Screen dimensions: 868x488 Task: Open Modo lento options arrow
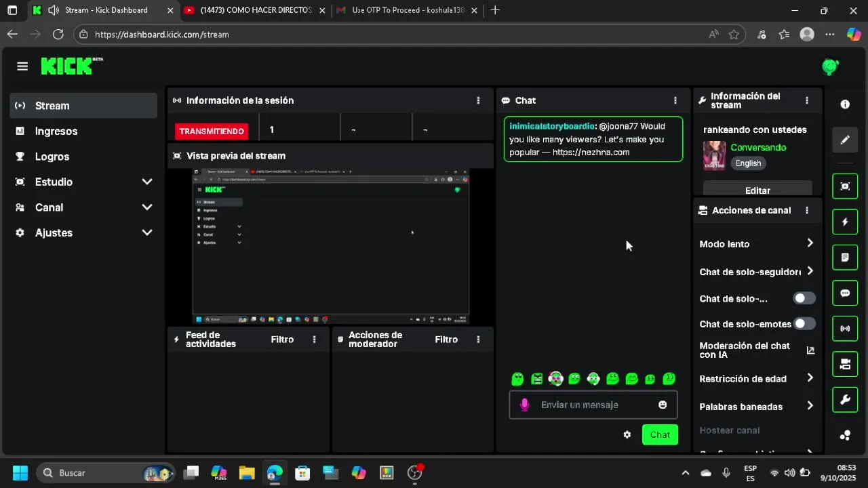(x=810, y=243)
